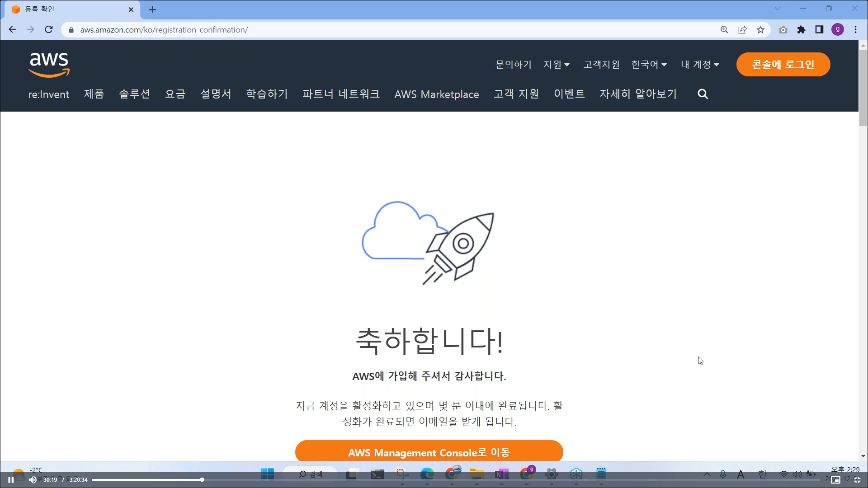The image size is (868, 488).
Task: Open the Chrome extensions puzzle icon
Action: coord(801,30)
